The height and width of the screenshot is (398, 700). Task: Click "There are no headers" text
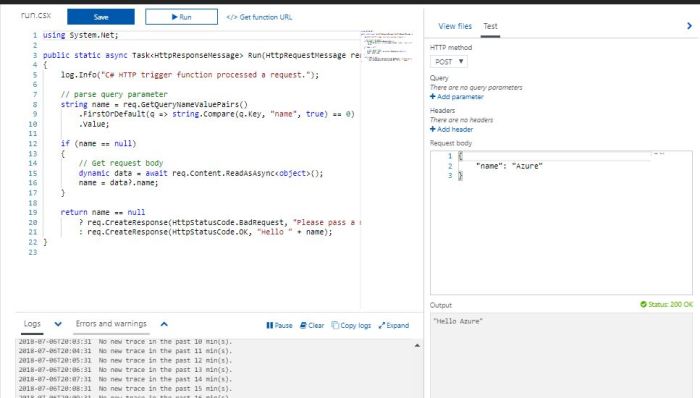pos(461,120)
